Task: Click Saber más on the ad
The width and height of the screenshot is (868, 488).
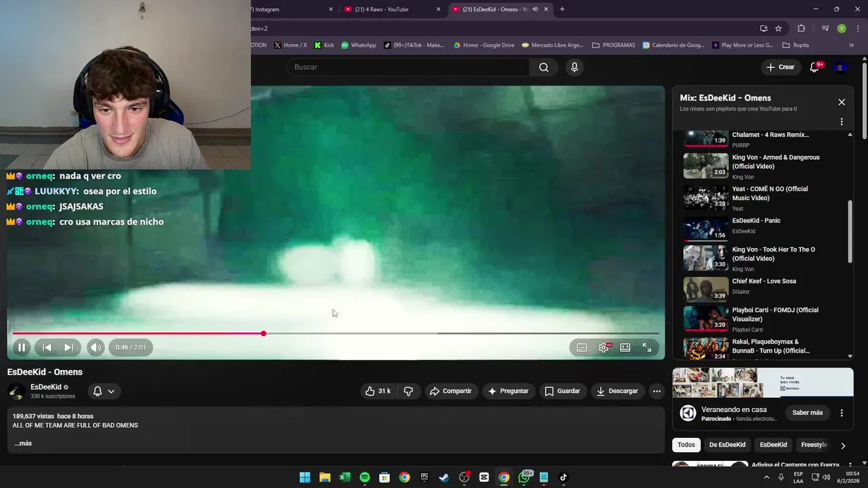Action: tap(807, 413)
